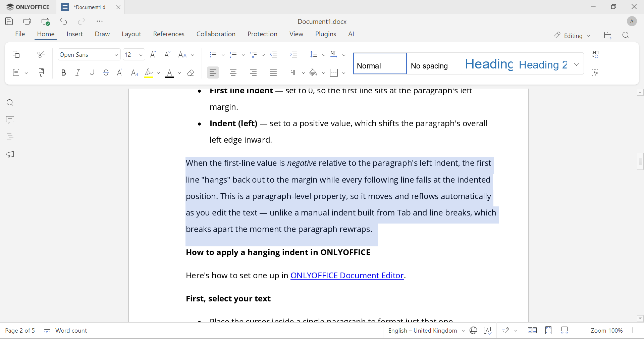Expand the change case dropdown
The width and height of the screenshot is (644, 339).
pyautogui.click(x=193, y=55)
